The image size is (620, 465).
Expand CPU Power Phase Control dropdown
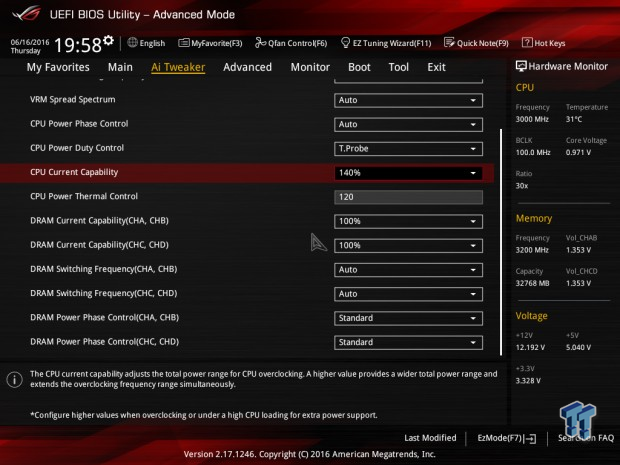408,124
